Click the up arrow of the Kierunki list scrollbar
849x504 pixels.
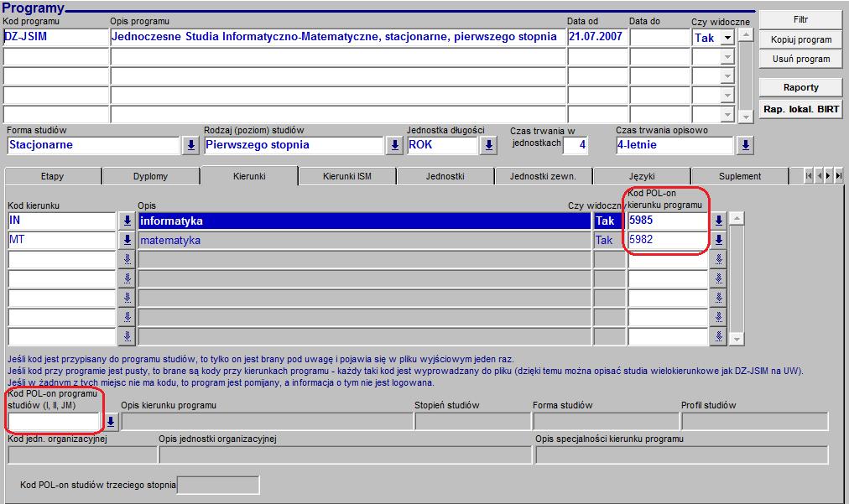pyautogui.click(x=737, y=219)
